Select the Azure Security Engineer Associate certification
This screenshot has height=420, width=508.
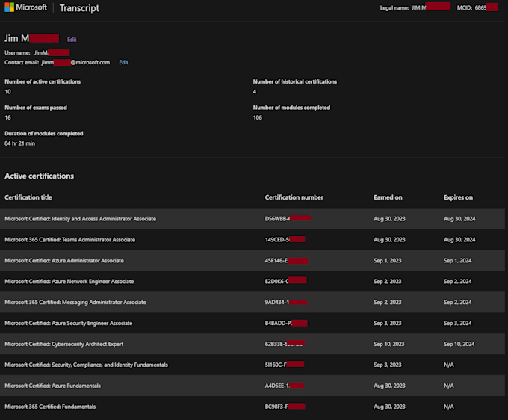click(68, 324)
